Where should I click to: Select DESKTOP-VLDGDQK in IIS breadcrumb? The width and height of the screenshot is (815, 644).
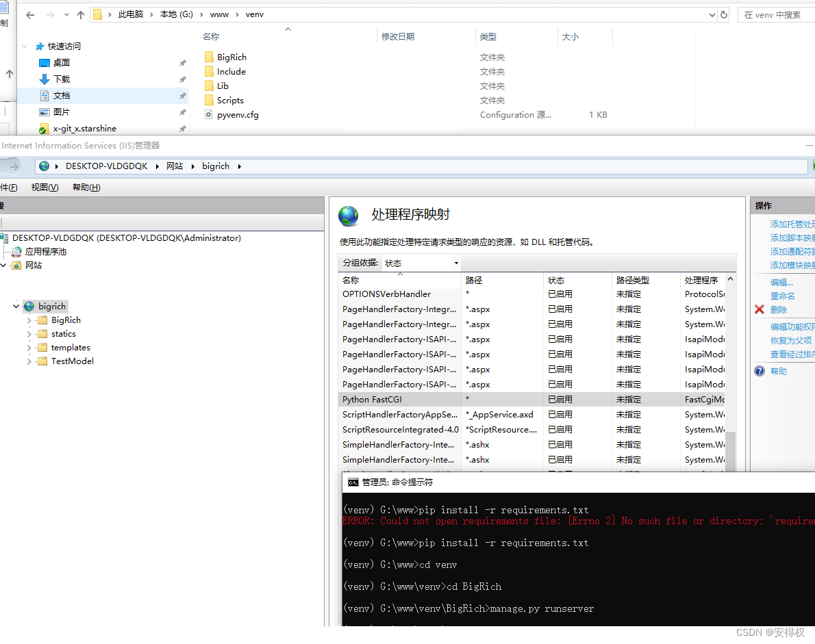[107, 166]
